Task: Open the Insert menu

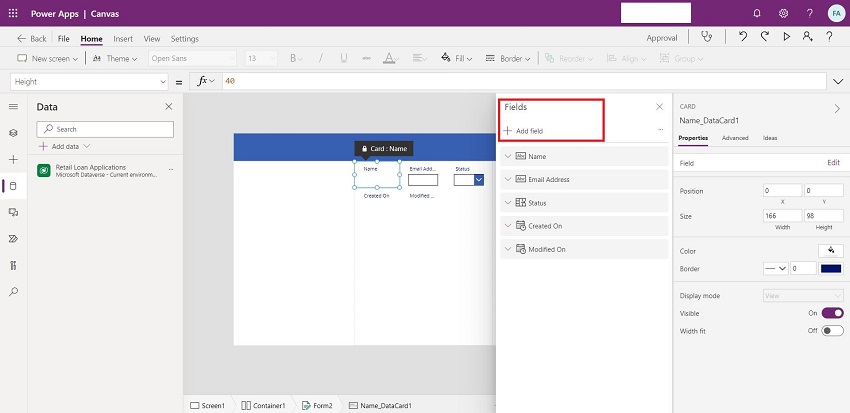Action: pos(123,38)
